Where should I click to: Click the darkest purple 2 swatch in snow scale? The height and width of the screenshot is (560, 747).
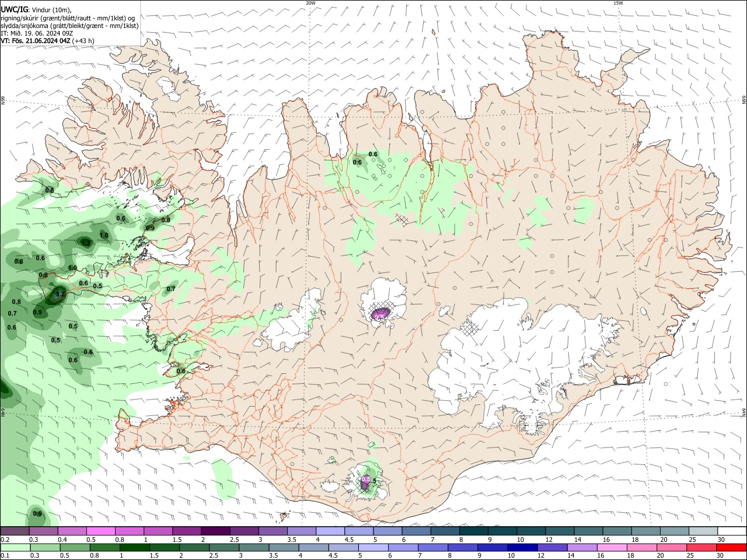pyautogui.click(x=215, y=531)
